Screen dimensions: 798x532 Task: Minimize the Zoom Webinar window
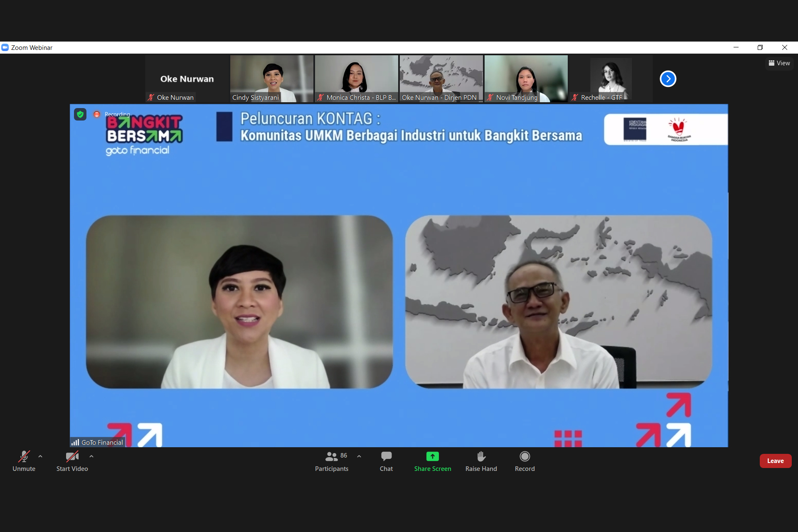736,47
